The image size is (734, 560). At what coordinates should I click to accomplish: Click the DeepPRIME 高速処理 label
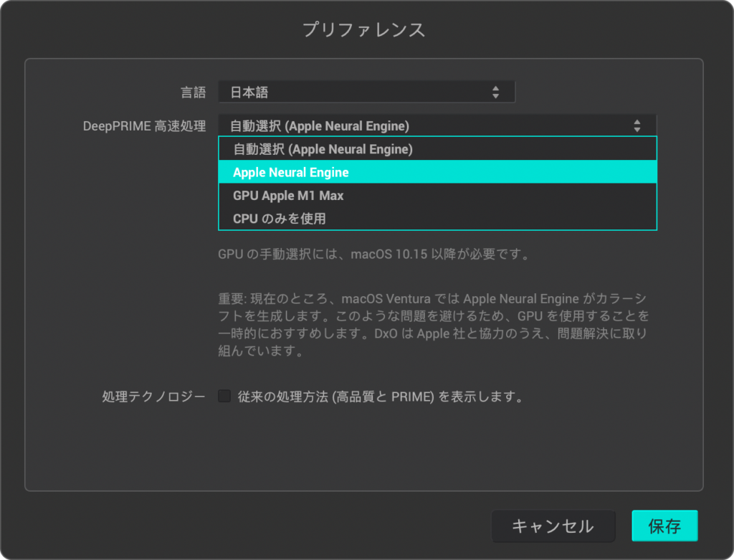tap(144, 126)
